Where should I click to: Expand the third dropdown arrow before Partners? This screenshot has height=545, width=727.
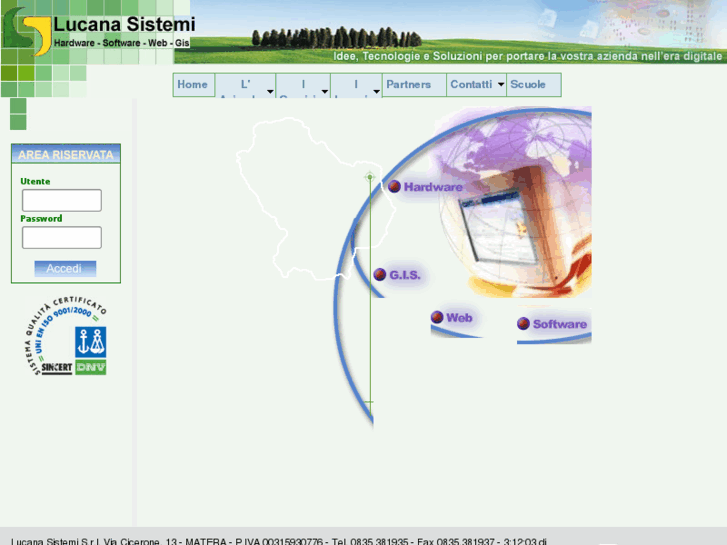tap(376, 91)
